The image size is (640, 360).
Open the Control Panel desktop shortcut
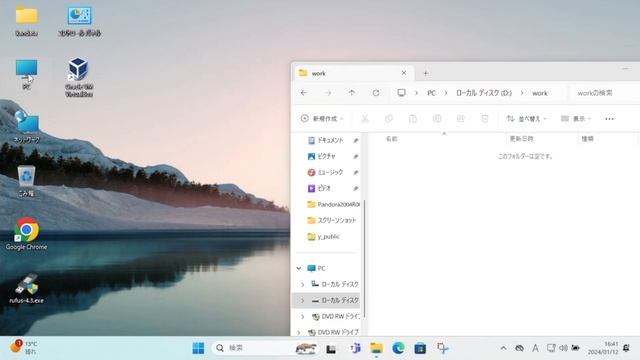click(x=79, y=22)
